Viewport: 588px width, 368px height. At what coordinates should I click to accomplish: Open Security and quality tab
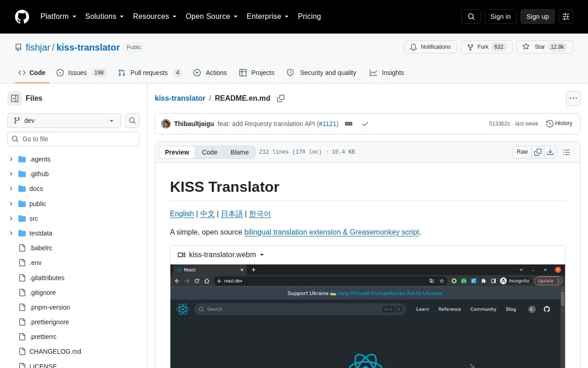point(322,73)
